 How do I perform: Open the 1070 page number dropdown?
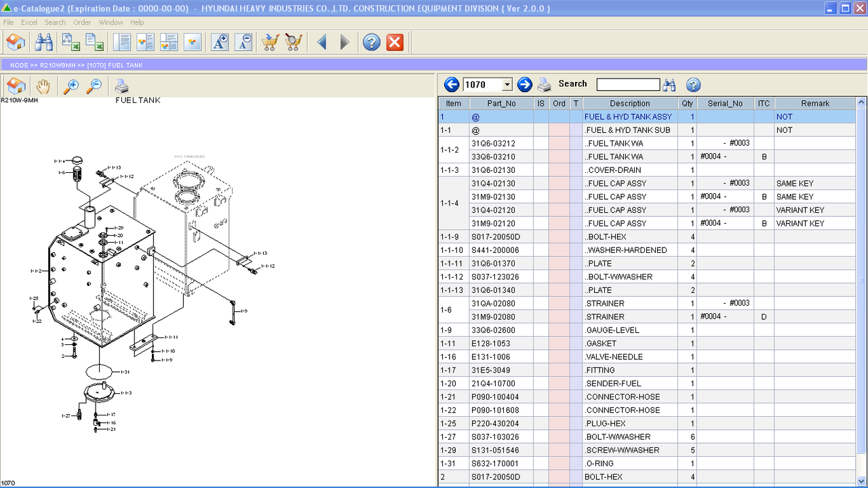pyautogui.click(x=507, y=85)
